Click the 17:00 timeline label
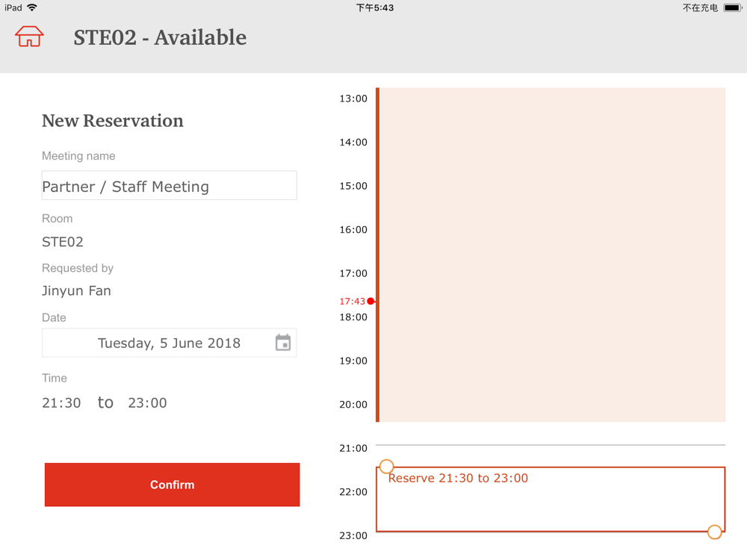 (x=353, y=273)
